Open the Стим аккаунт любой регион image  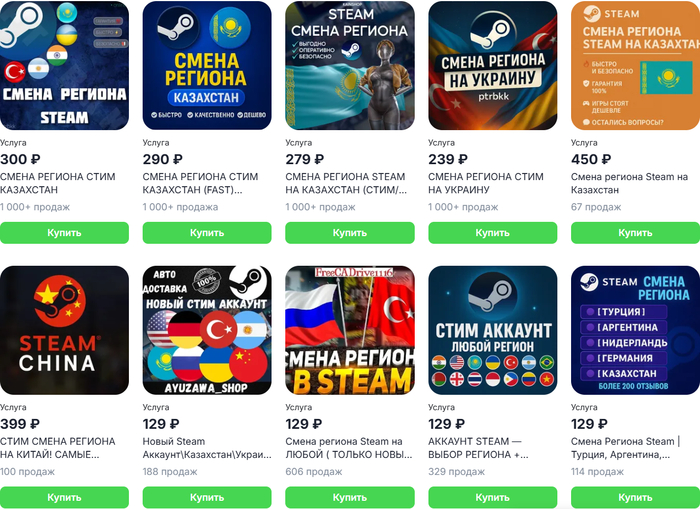coord(492,330)
